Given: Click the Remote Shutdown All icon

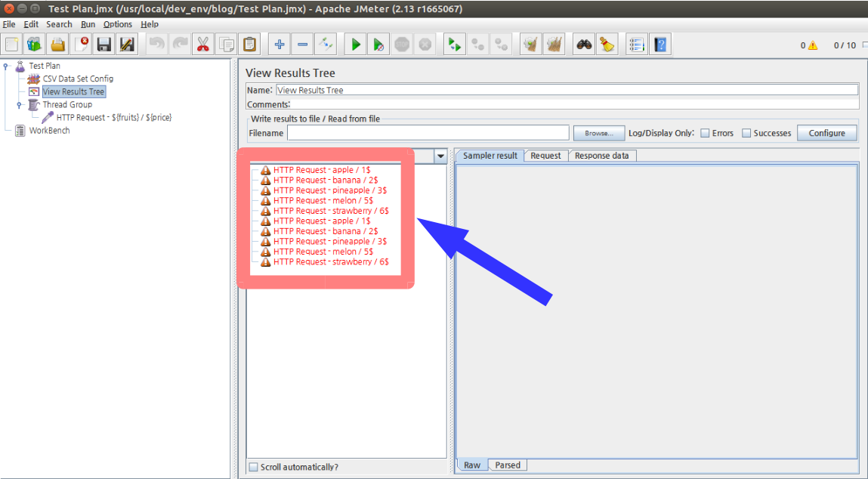Looking at the screenshot, I should coord(501,45).
